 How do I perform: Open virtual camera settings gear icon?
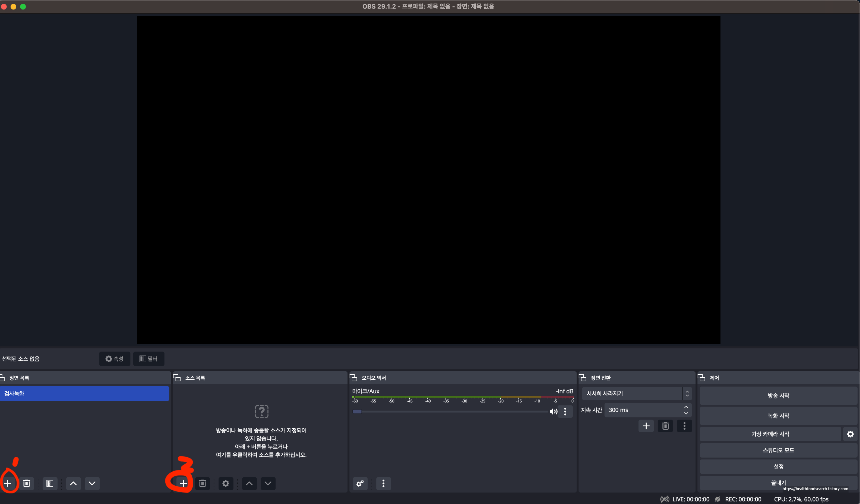coord(850,434)
